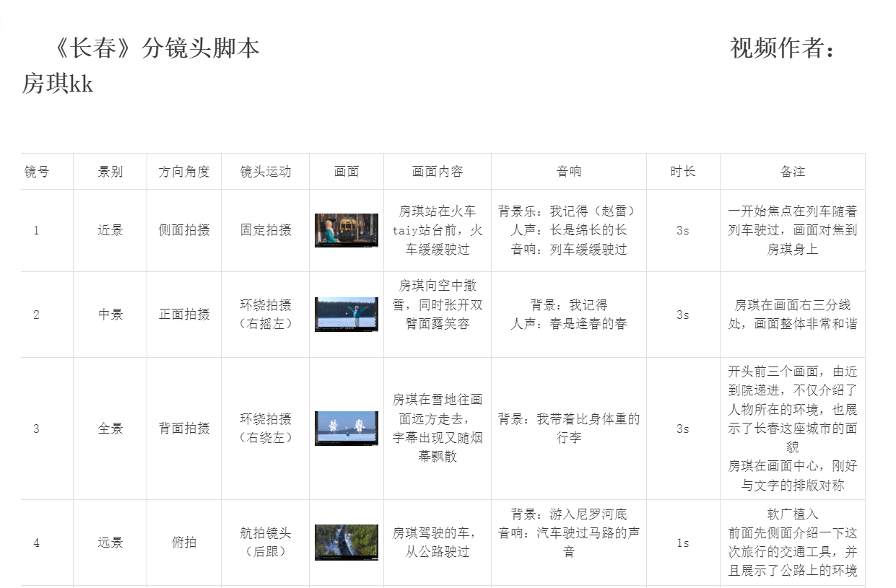Click the shot 2 snow-throwing thumbnail

point(347,315)
